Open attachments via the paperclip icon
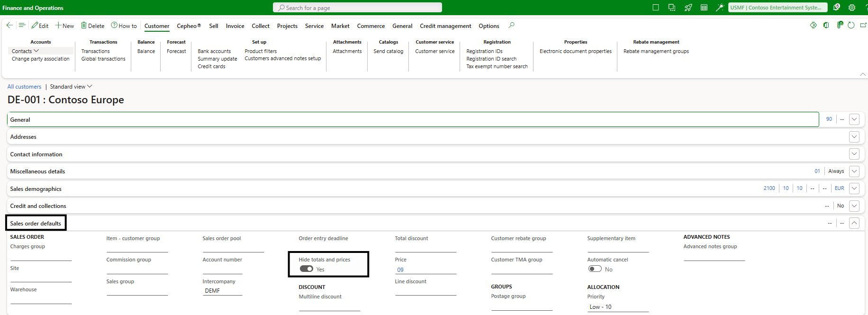Viewport: 868px width, 315px height. pos(839,26)
